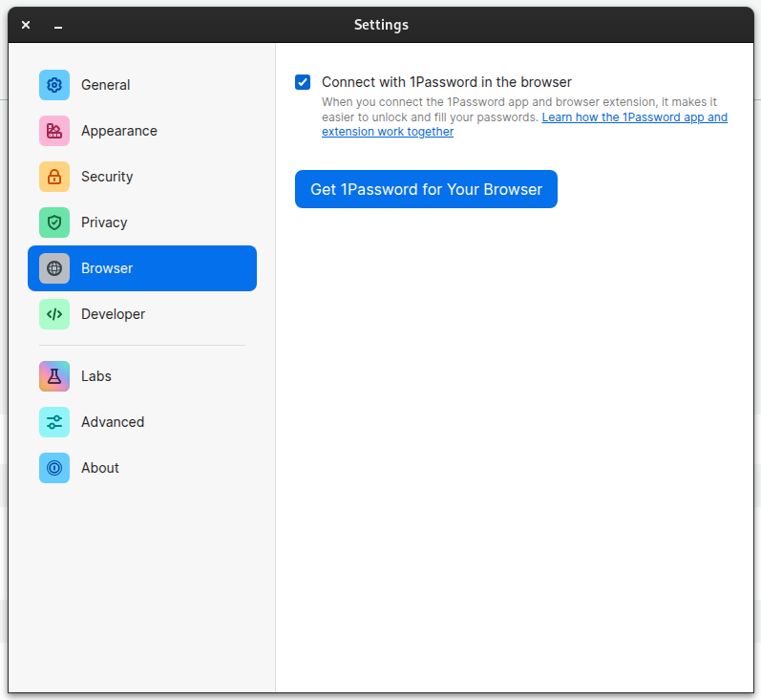Uncheck Connect with 1Password in the browser
The image size is (761, 700).
pos(303,82)
